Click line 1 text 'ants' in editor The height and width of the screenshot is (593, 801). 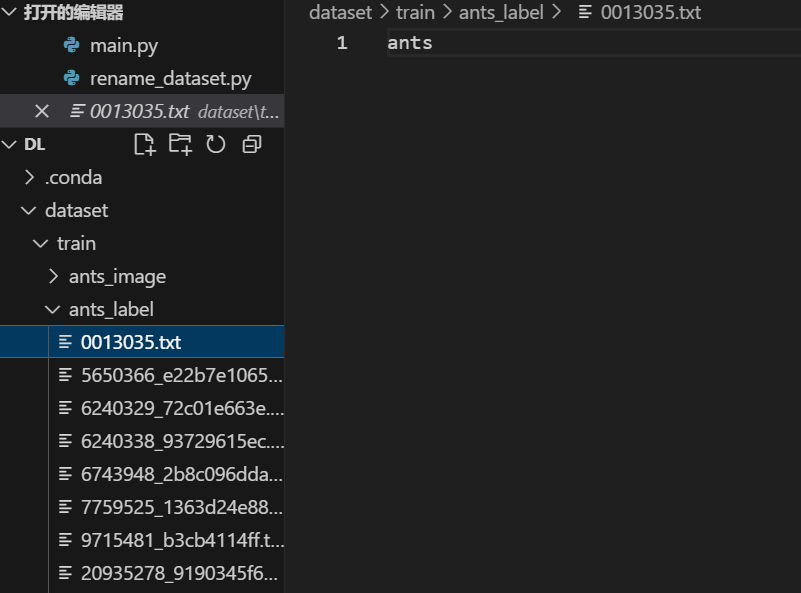410,43
